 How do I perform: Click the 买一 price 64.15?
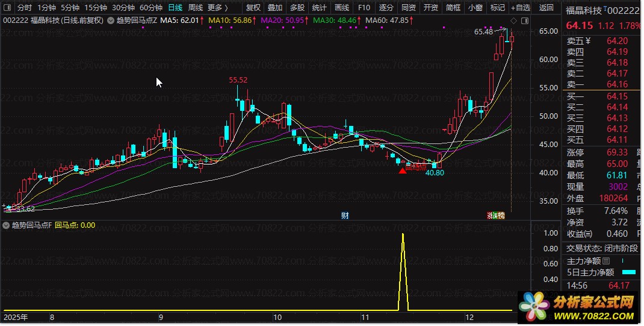click(618, 96)
